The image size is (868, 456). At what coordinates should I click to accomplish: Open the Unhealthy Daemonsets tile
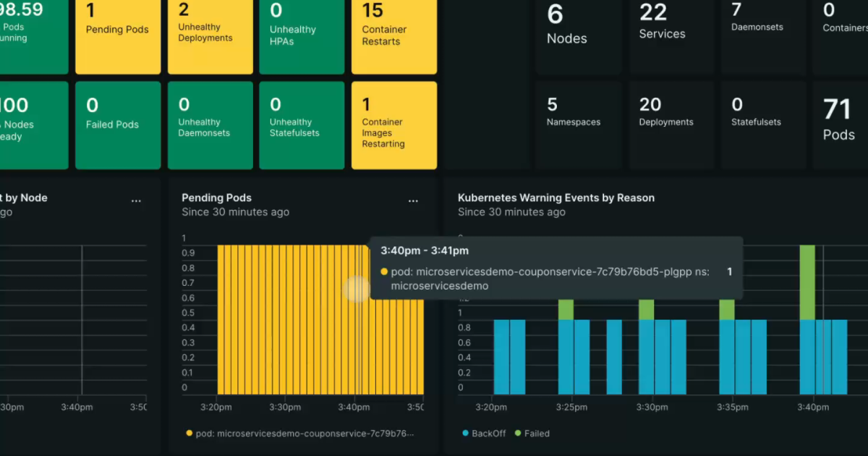coord(210,124)
